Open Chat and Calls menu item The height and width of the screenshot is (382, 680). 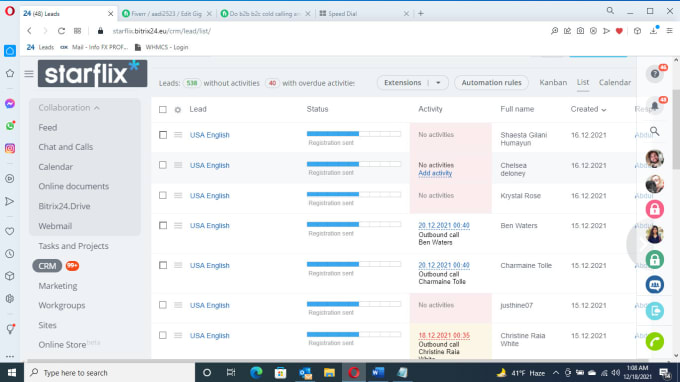[65, 147]
